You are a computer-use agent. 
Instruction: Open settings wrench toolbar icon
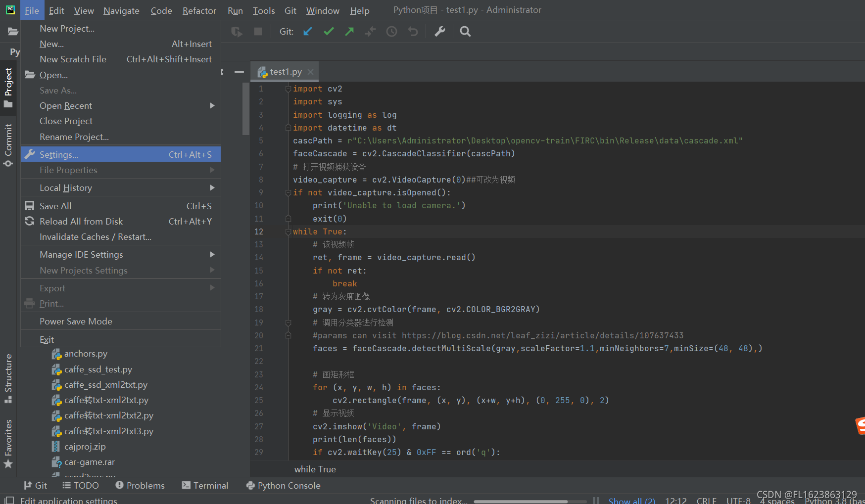tap(439, 32)
